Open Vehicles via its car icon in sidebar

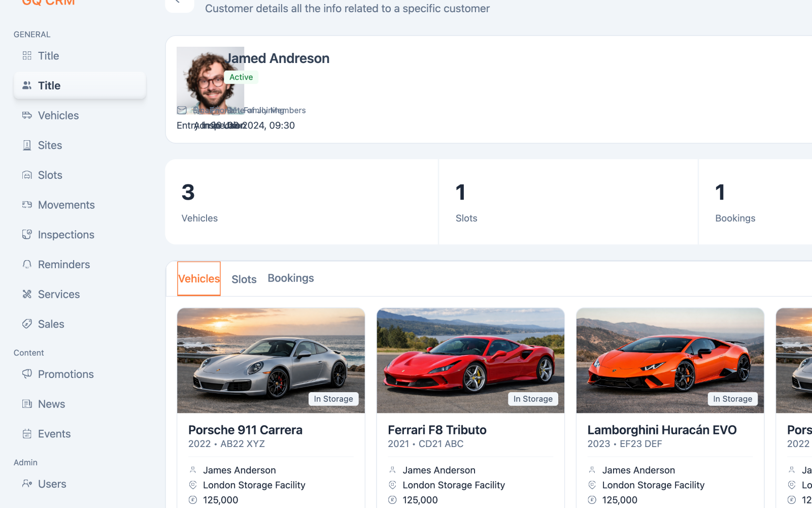[27, 115]
